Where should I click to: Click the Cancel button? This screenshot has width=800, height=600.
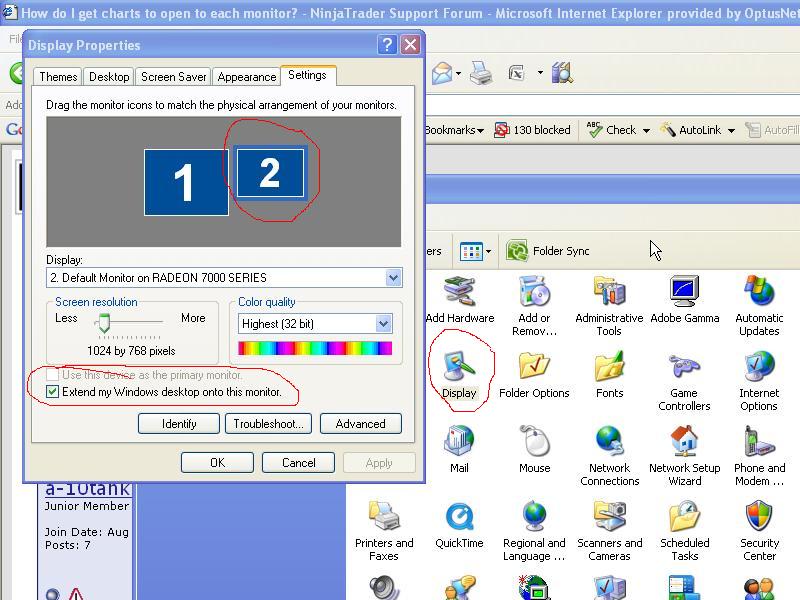(298, 463)
